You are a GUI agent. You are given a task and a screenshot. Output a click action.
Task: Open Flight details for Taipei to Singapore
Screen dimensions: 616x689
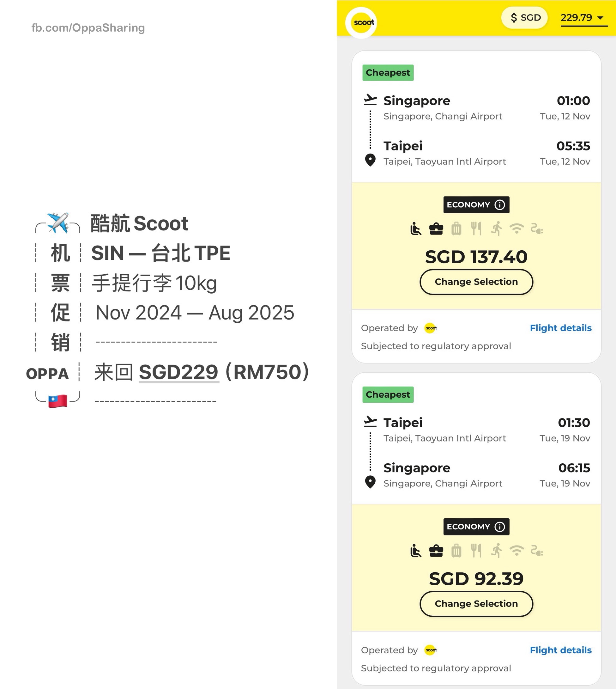tap(560, 650)
